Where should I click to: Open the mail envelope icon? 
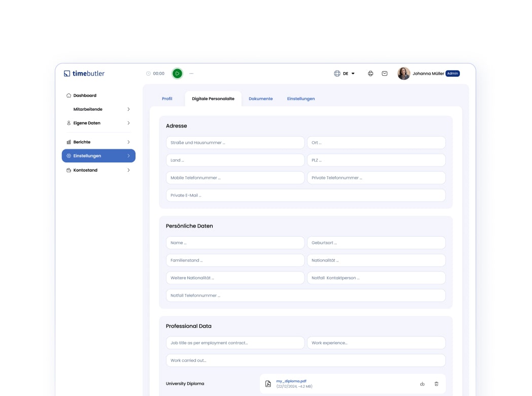pos(385,74)
